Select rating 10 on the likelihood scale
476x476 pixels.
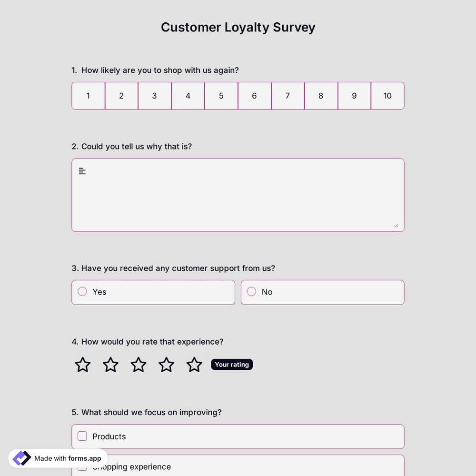tap(387, 96)
